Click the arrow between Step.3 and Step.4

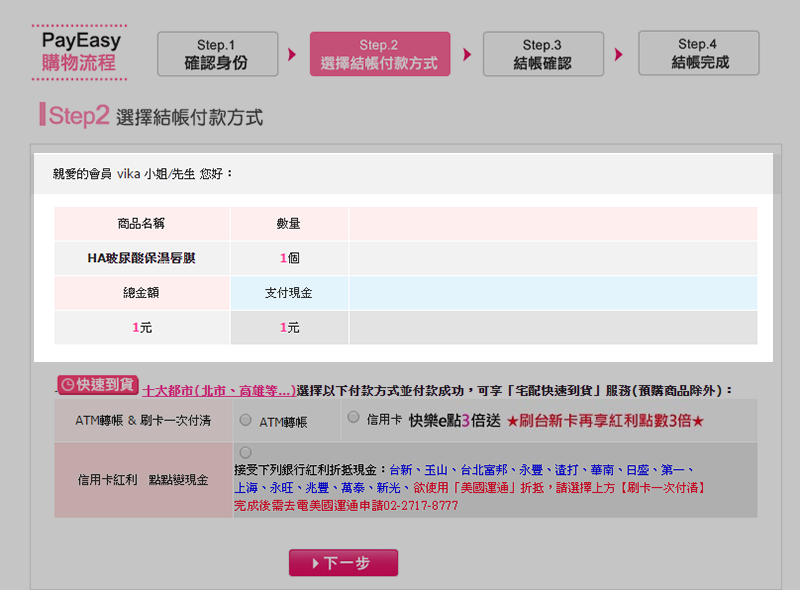click(619, 54)
